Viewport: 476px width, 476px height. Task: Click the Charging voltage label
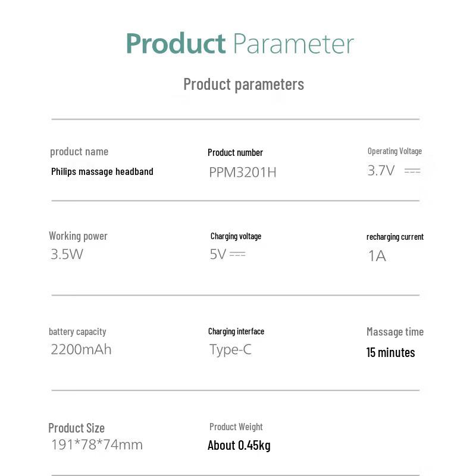pos(236,236)
